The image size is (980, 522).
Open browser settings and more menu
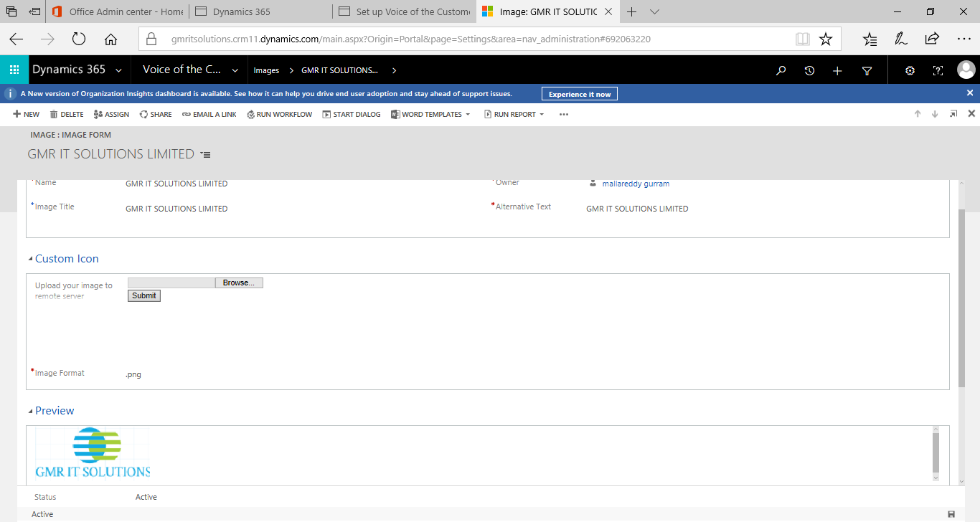pyautogui.click(x=964, y=39)
